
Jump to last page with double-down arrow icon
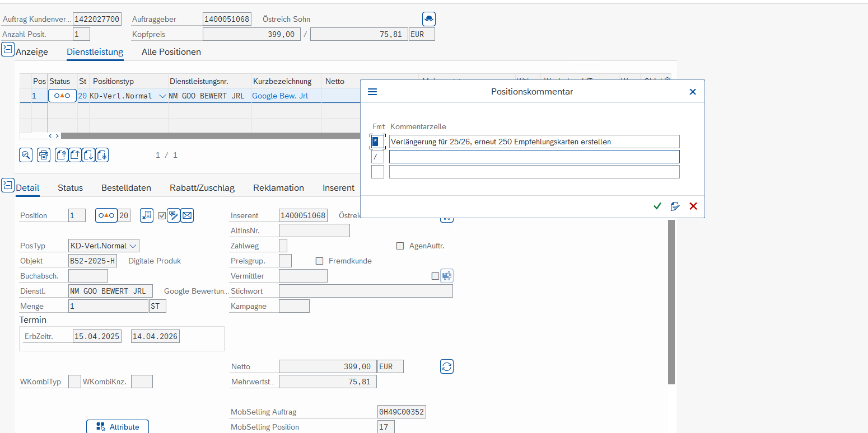102,155
